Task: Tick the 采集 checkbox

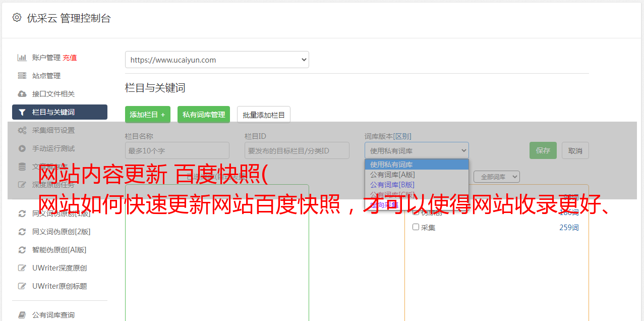Action: click(416, 227)
